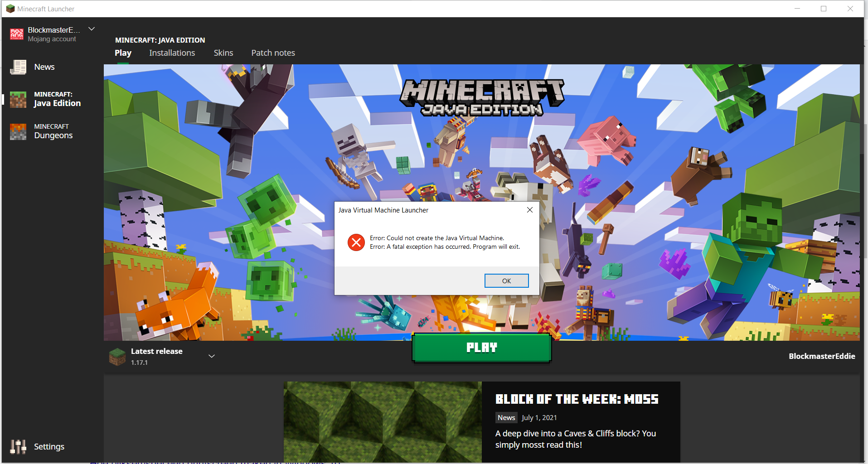Viewport: 868px width, 464px height.
Task: Open the Settings sliders icon
Action: pos(18,447)
